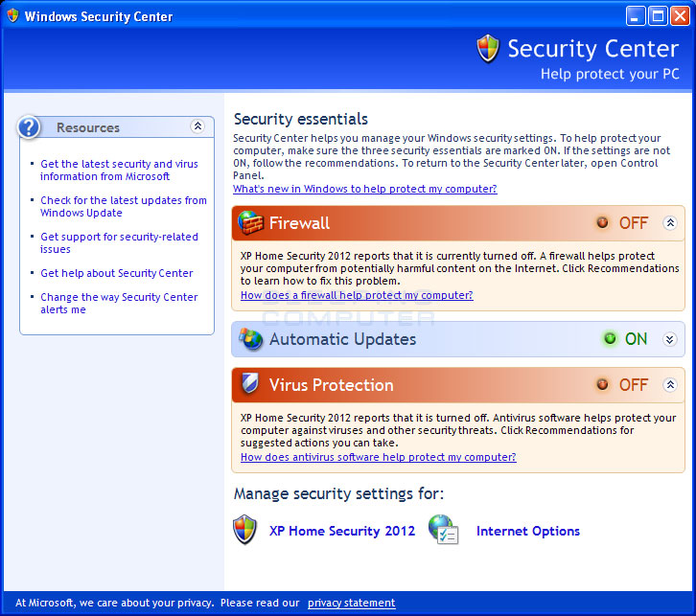This screenshot has width=696, height=616.
Task: Open How does antivirus software help link
Action: (378, 457)
